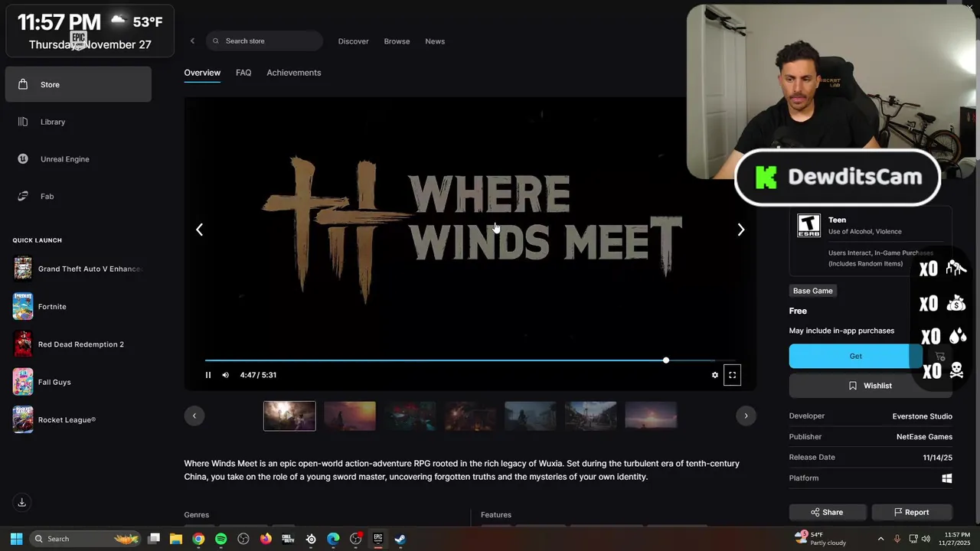This screenshot has height=551, width=980.
Task: Share the game page
Action: point(828,513)
